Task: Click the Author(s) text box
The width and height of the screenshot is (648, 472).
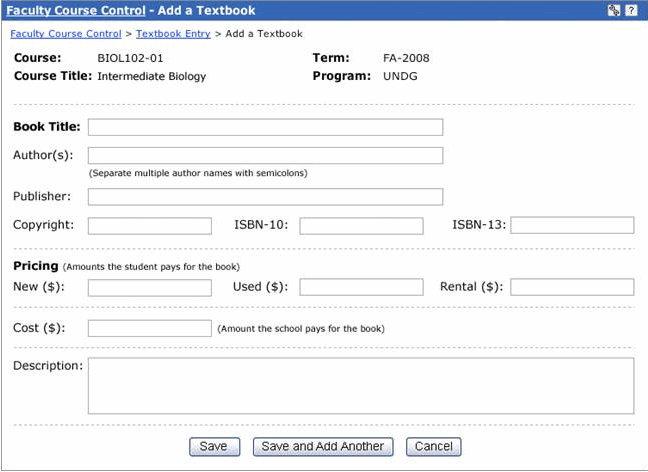Action: (x=265, y=155)
